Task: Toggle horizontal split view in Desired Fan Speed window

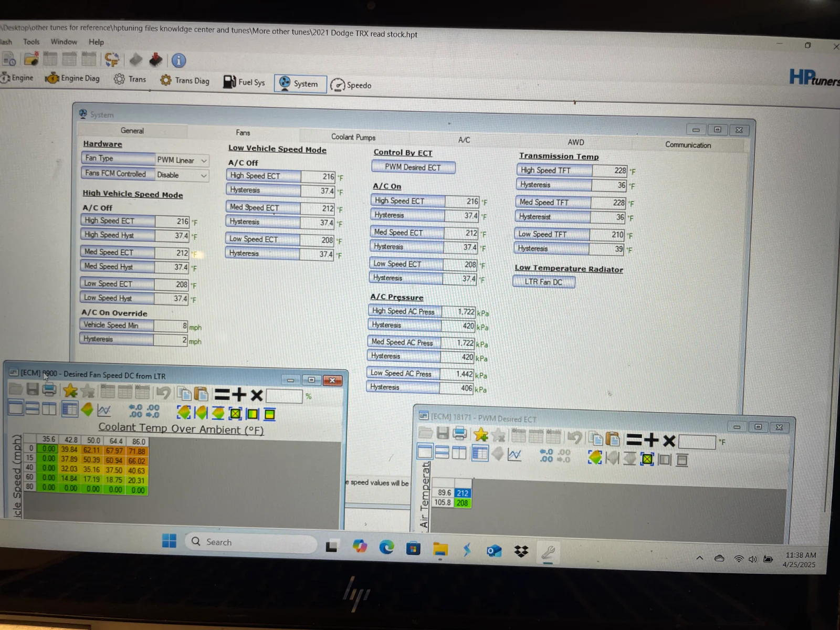Action: click(x=33, y=408)
